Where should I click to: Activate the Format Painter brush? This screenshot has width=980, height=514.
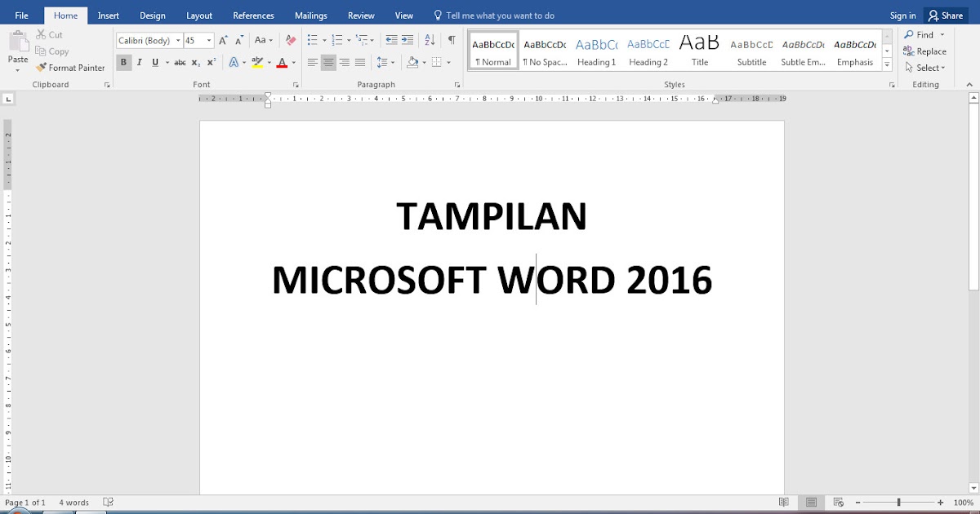(41, 68)
